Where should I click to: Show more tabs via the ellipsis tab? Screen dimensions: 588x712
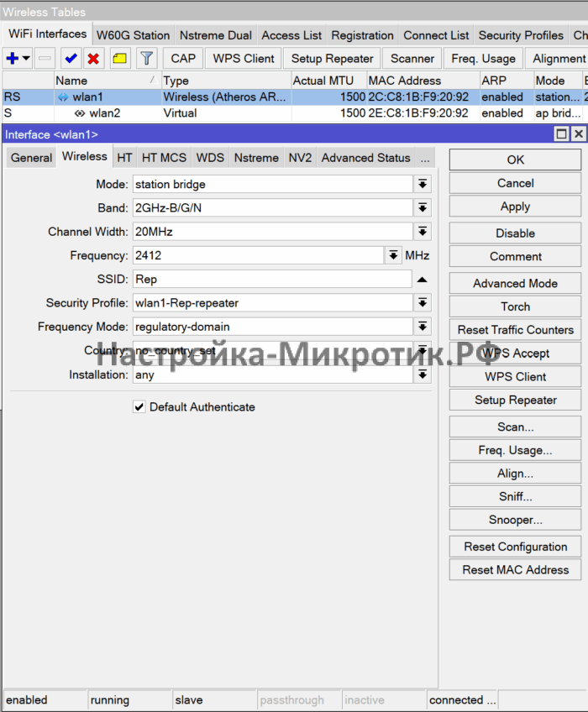[x=425, y=158]
